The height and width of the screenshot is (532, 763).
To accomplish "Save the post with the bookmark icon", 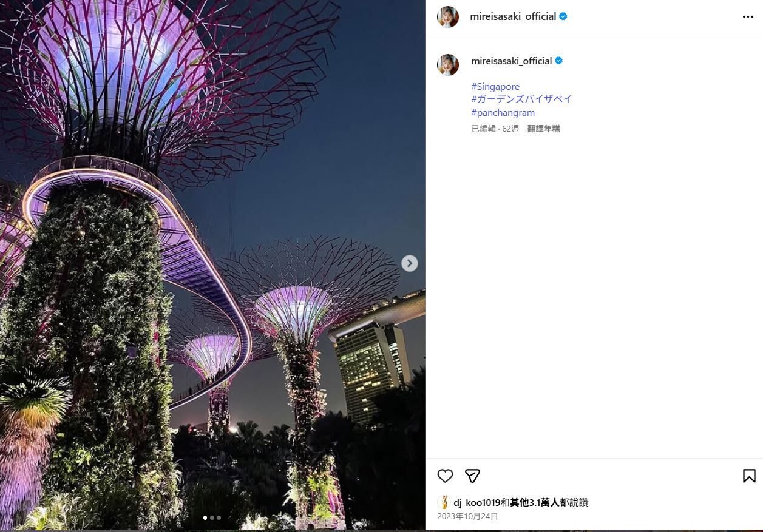I will click(749, 476).
